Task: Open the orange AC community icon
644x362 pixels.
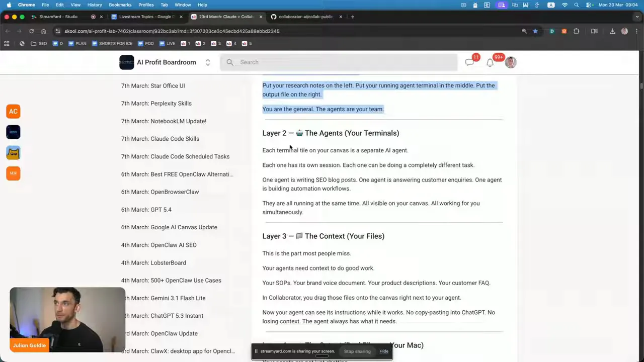Action: coord(13,112)
